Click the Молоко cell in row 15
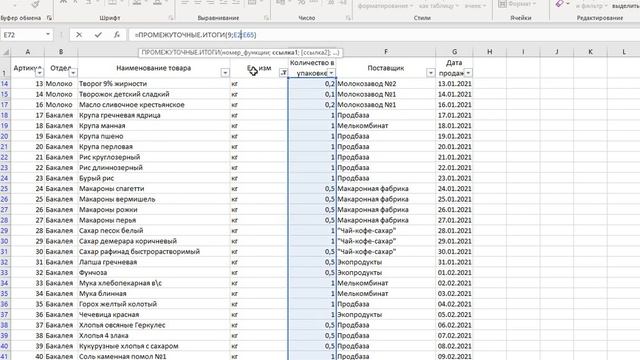The width and height of the screenshot is (640, 360). point(61,94)
